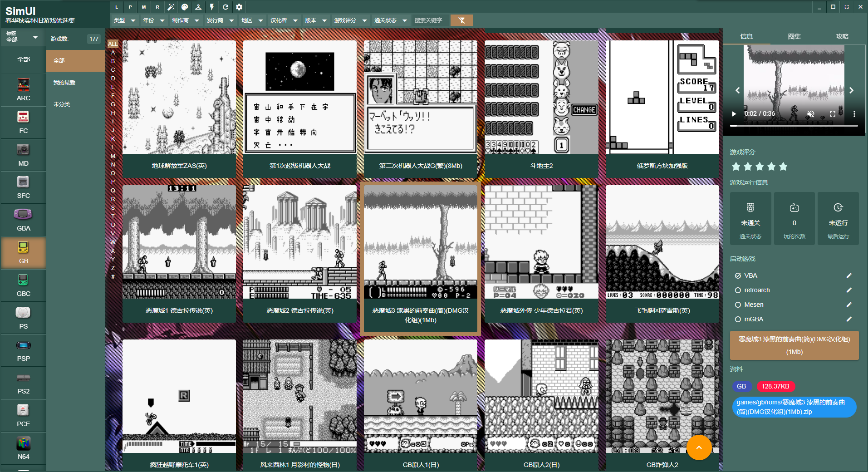Launch game via the brown title button
This screenshot has height=472, width=868.
tap(794, 345)
